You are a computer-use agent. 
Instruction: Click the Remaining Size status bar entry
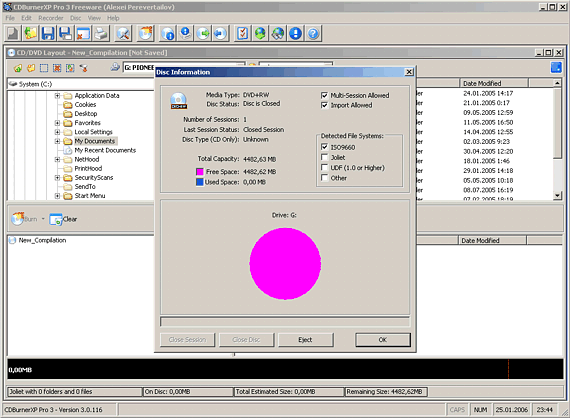[x=386, y=392]
